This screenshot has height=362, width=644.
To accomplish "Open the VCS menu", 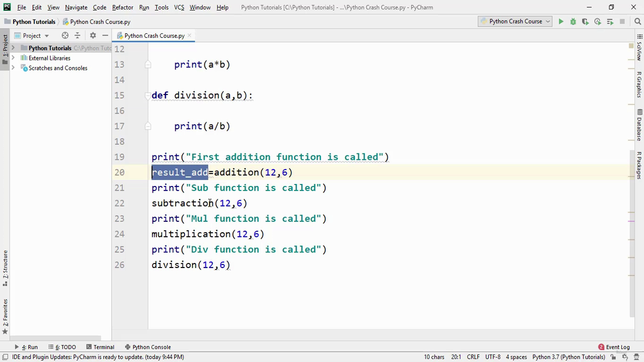I will pyautogui.click(x=179, y=8).
